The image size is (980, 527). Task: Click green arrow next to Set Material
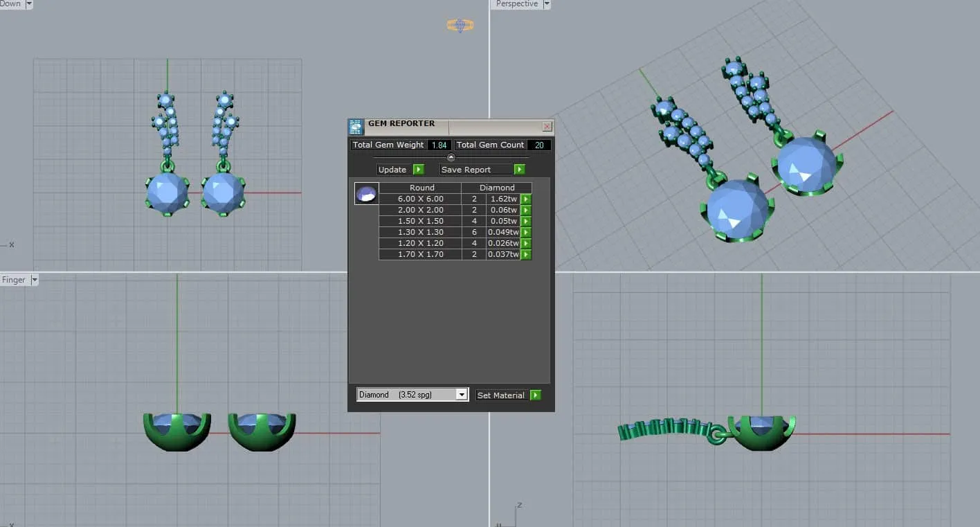pos(536,395)
